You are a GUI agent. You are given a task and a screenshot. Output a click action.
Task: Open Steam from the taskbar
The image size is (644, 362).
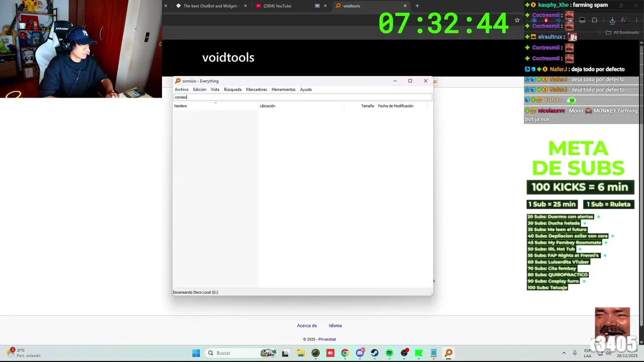pos(374,353)
